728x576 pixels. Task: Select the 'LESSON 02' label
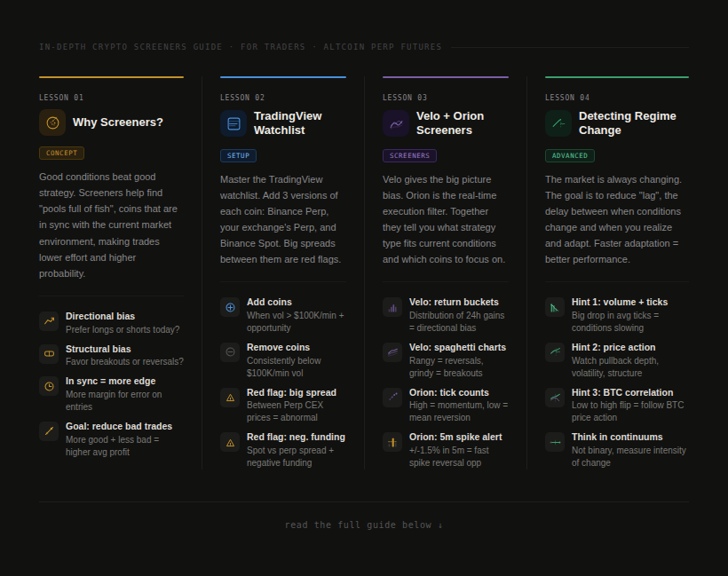click(x=242, y=98)
